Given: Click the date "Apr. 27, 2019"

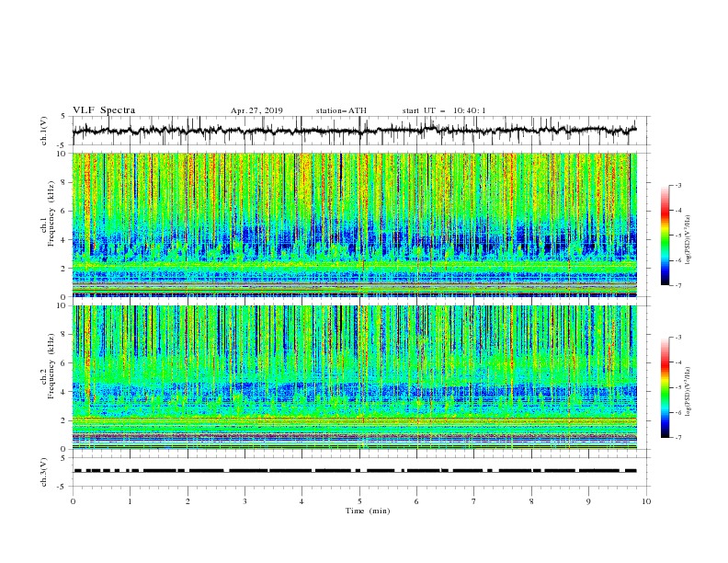Looking at the screenshot, I should tap(256, 110).
